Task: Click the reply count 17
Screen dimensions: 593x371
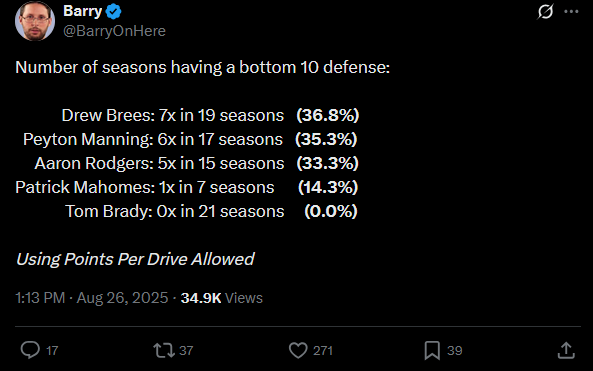Action: click(52, 351)
